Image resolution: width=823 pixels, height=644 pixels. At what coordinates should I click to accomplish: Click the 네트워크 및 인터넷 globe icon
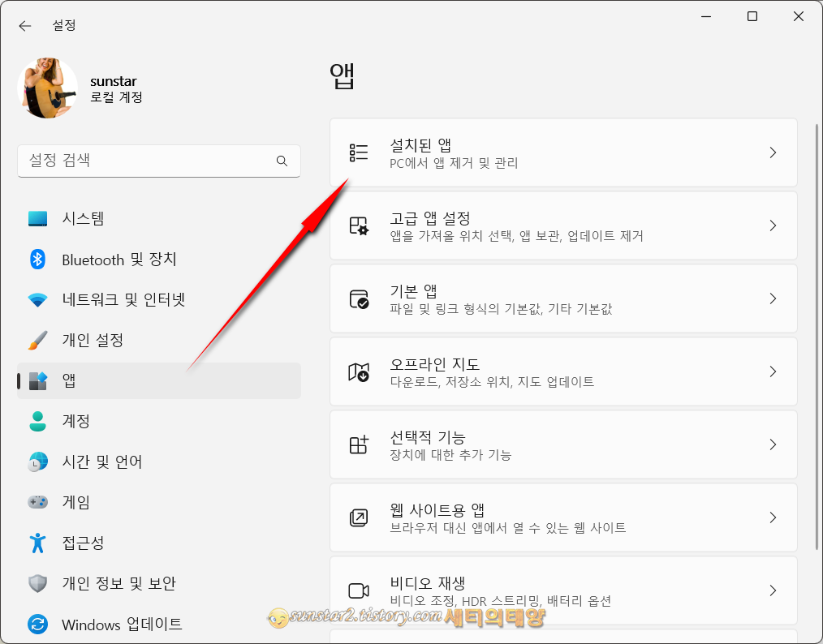38,299
